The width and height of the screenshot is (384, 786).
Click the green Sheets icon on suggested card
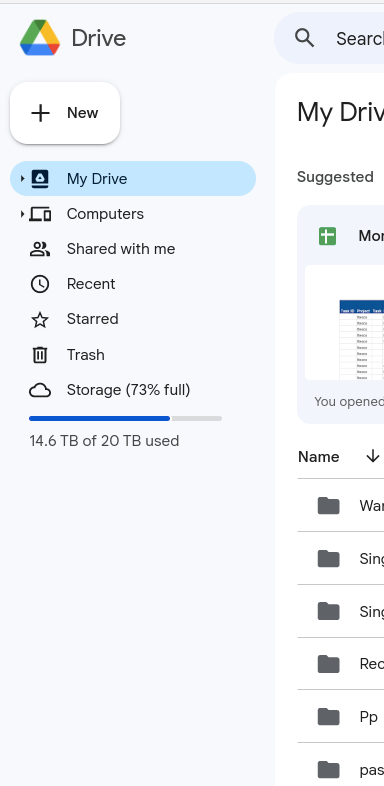coord(327,236)
